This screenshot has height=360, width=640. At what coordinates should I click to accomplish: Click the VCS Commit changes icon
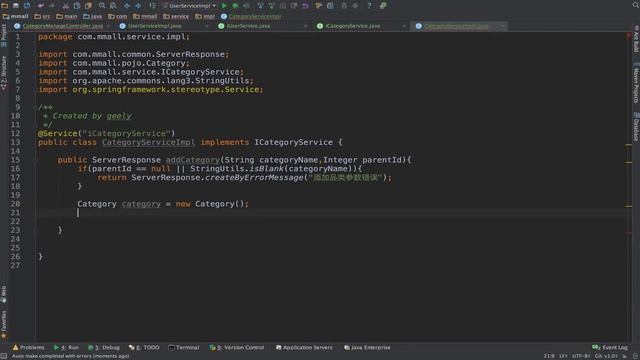coord(271,6)
